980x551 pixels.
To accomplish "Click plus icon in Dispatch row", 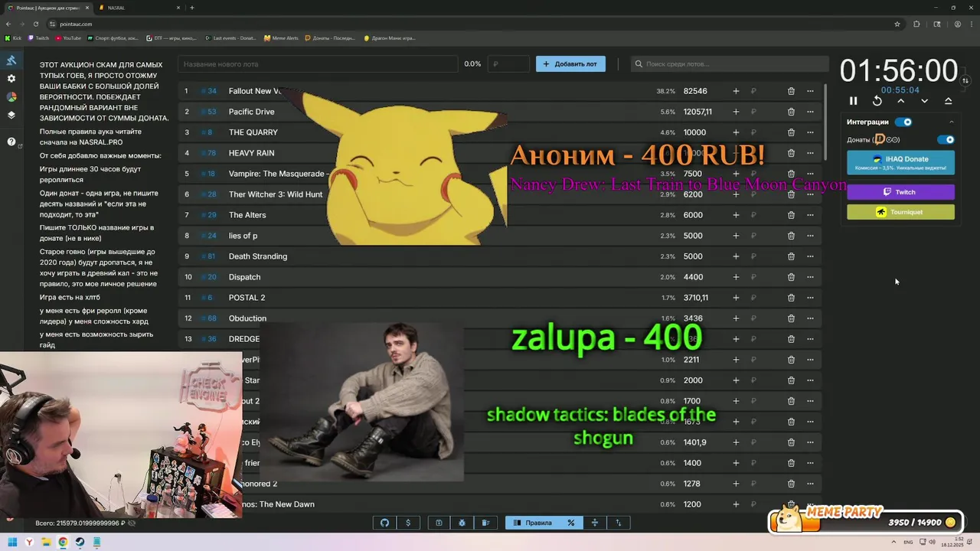I will point(736,277).
